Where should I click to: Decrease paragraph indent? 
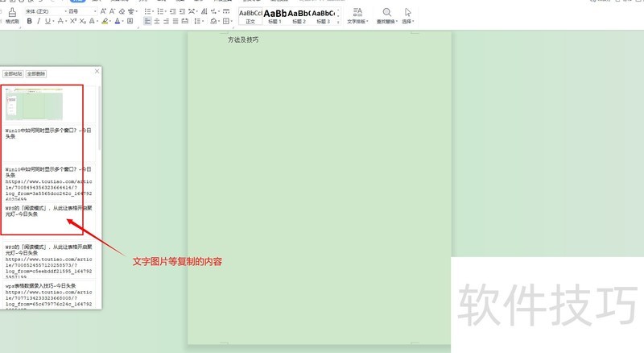click(x=172, y=11)
